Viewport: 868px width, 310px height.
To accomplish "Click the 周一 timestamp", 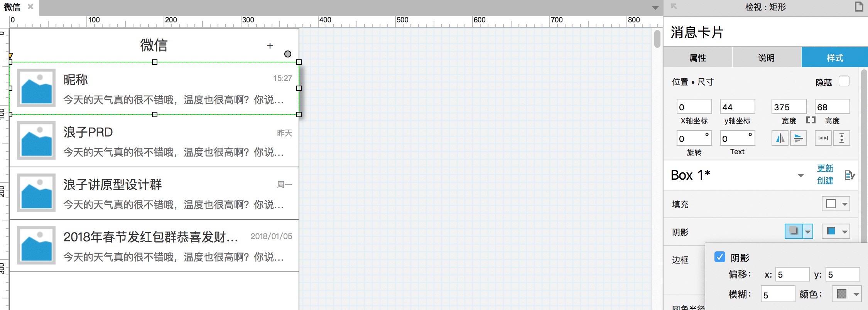I will point(285,185).
